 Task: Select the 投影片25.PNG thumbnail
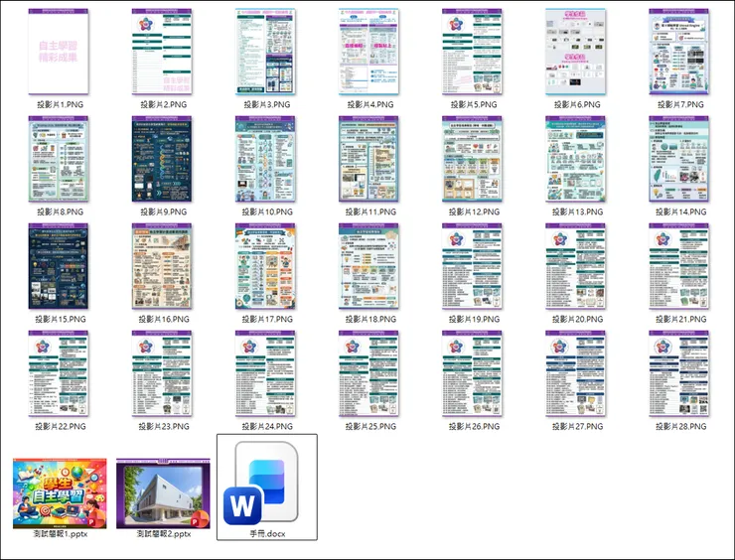click(x=368, y=373)
